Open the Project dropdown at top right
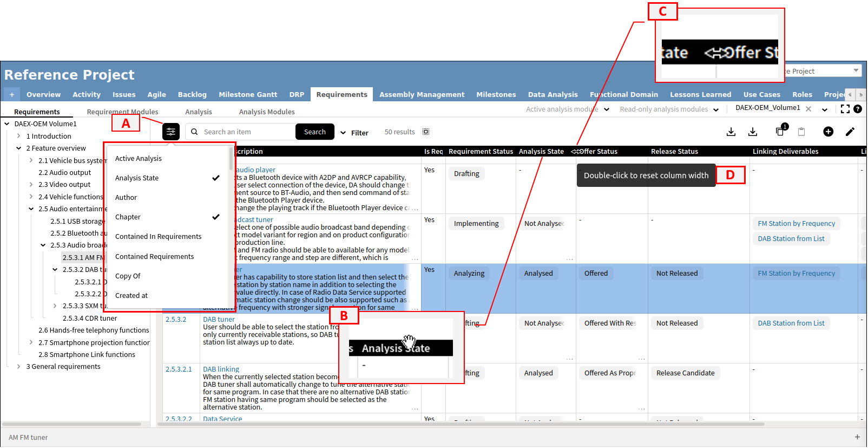This screenshot has height=448, width=868. 856,70
